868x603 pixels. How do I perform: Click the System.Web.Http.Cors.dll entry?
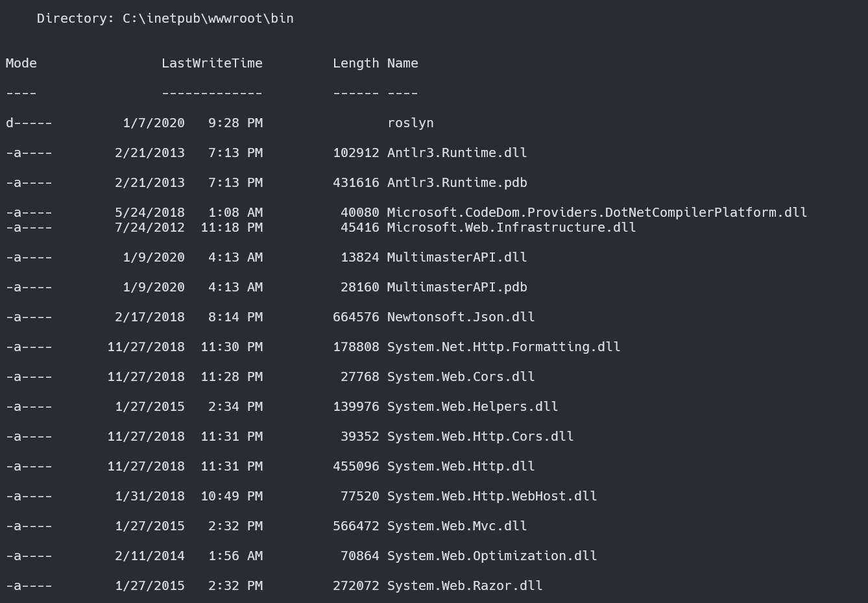pyautogui.click(x=480, y=436)
